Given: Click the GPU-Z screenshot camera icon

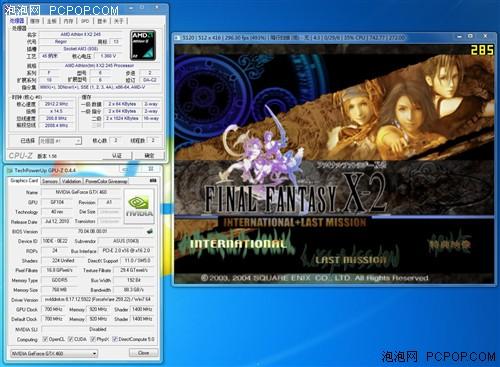Looking at the screenshot, I should tap(153, 180).
